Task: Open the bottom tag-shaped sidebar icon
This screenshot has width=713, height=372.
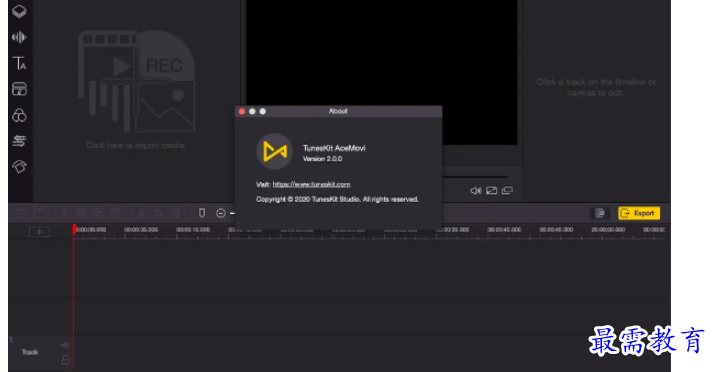Action: [x=19, y=167]
